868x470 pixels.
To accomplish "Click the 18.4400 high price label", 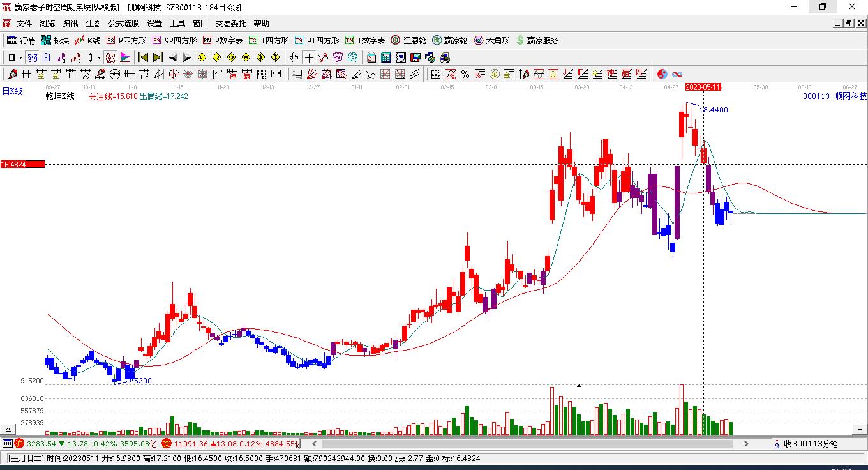I will pyautogui.click(x=714, y=110).
